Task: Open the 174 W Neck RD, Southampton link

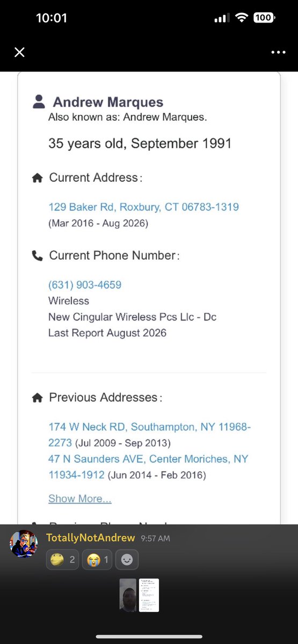Action: pyautogui.click(x=149, y=435)
